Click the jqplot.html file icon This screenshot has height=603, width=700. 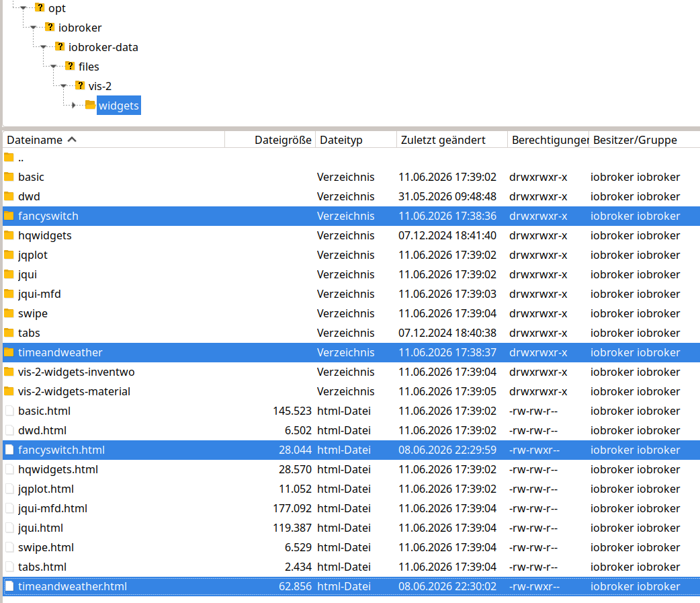(9, 489)
